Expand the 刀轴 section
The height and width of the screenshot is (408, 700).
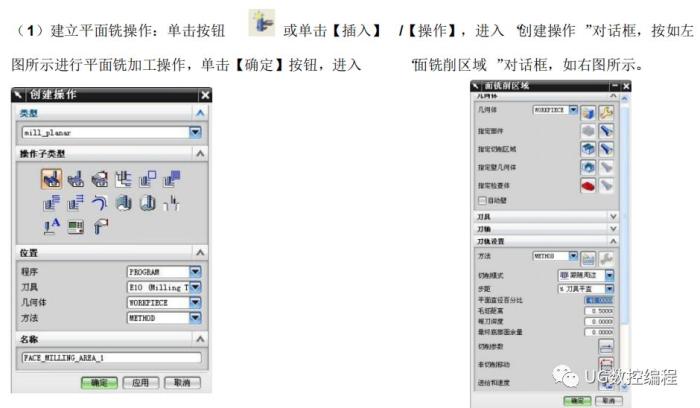tap(612, 228)
